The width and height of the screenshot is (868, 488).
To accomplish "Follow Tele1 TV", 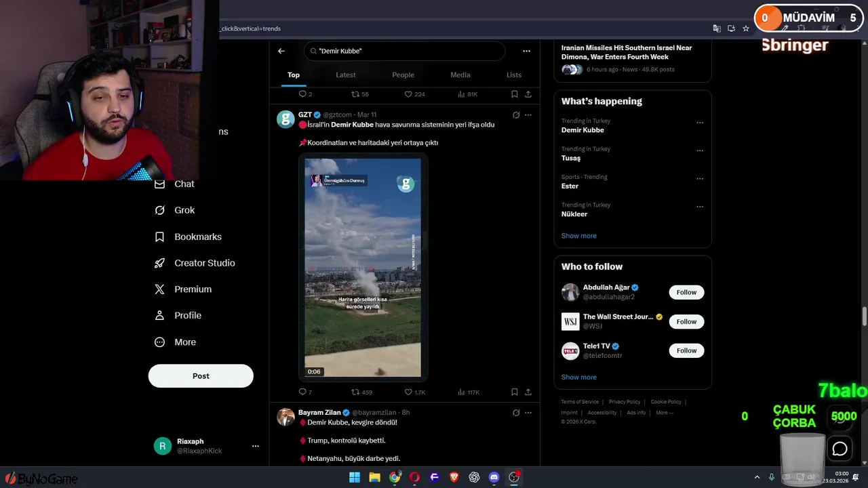I will point(686,350).
